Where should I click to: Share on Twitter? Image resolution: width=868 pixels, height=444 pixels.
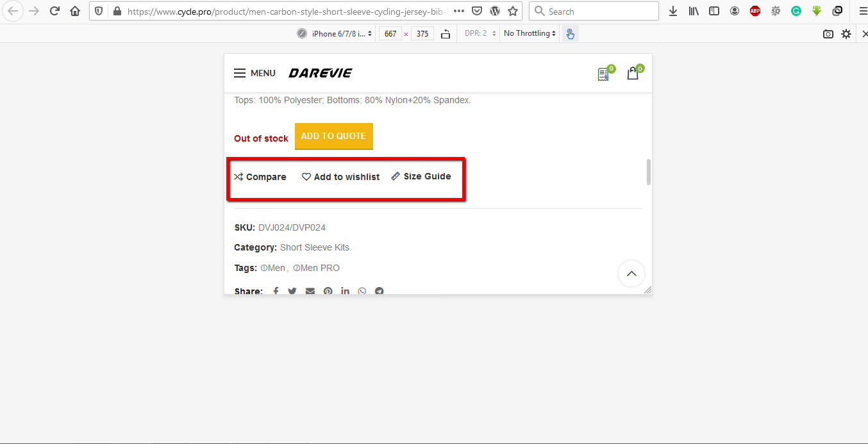point(292,291)
